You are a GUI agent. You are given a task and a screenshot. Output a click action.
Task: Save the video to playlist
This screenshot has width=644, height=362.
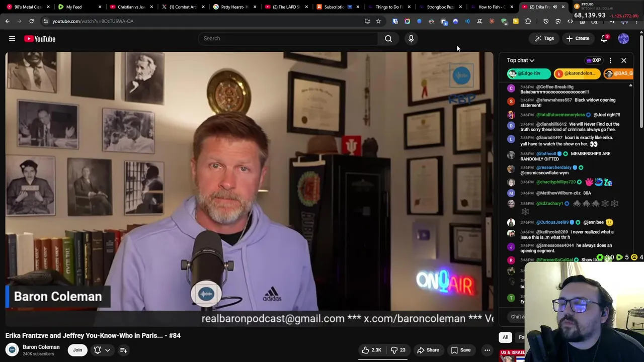click(461, 350)
